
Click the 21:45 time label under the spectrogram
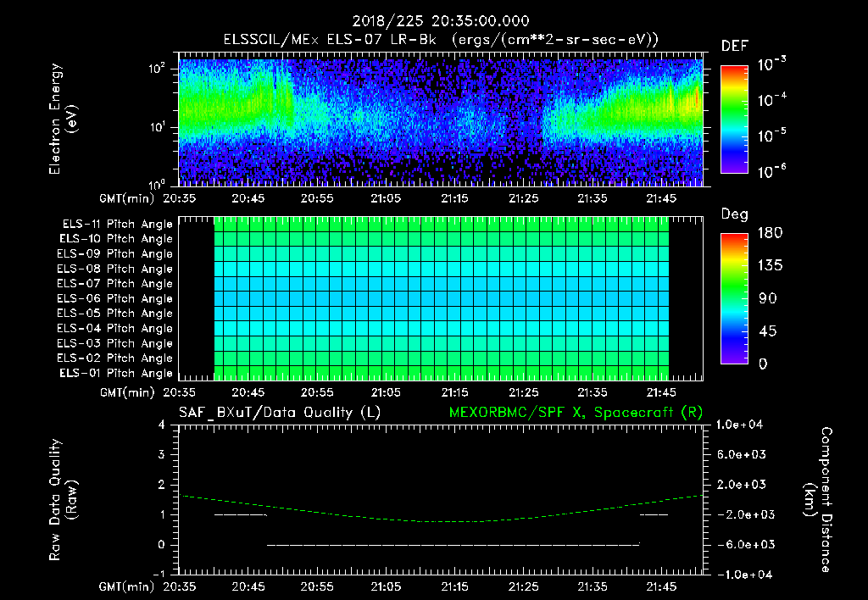click(661, 198)
